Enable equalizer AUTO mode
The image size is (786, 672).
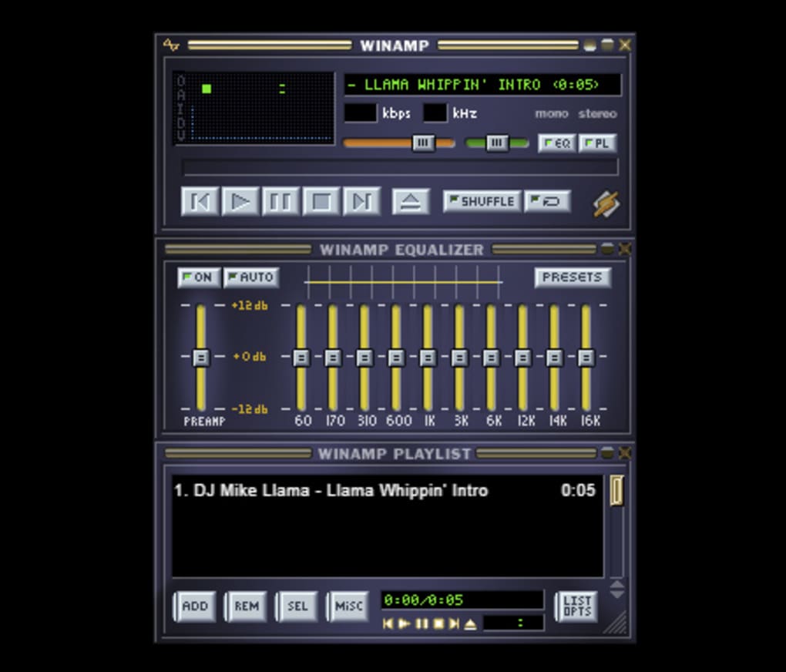[x=250, y=277]
